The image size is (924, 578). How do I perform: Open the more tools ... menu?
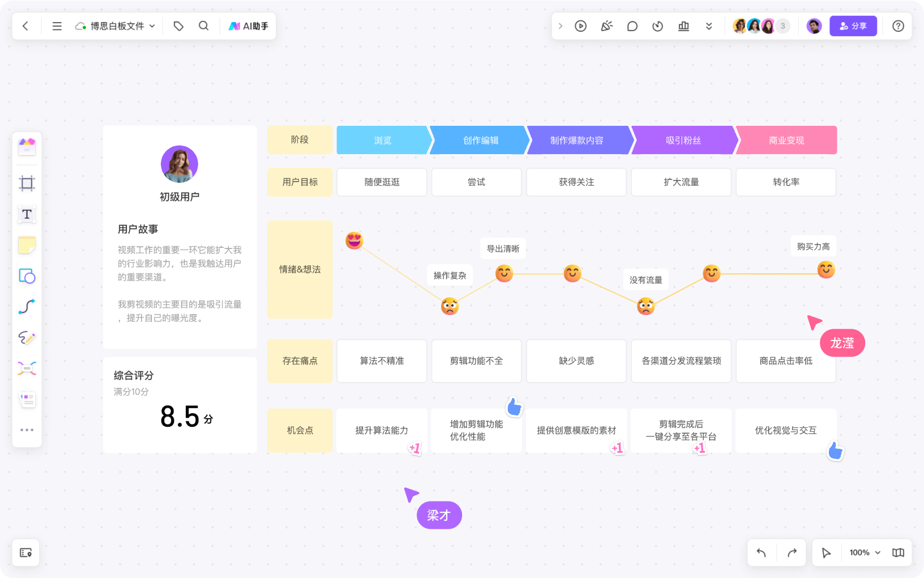pyautogui.click(x=27, y=429)
